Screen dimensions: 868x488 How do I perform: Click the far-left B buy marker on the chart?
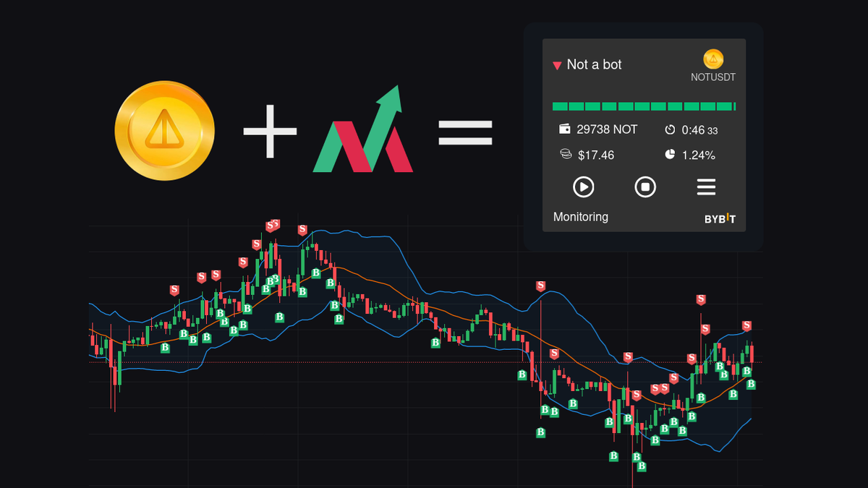pos(165,348)
